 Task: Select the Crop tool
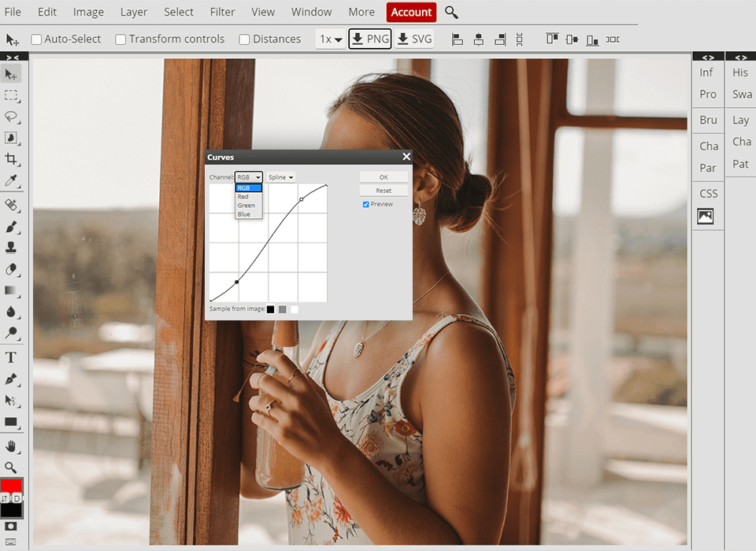[11, 160]
